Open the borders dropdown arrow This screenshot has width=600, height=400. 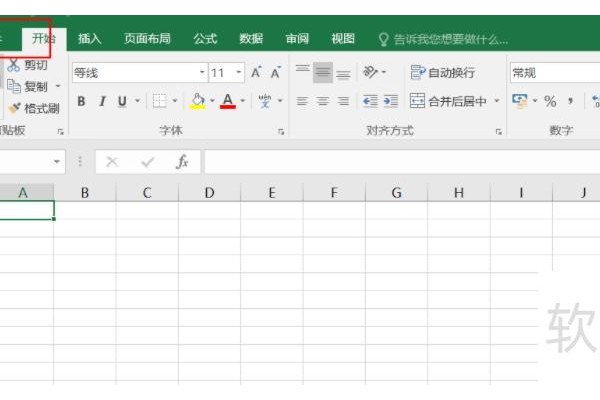[175, 101]
